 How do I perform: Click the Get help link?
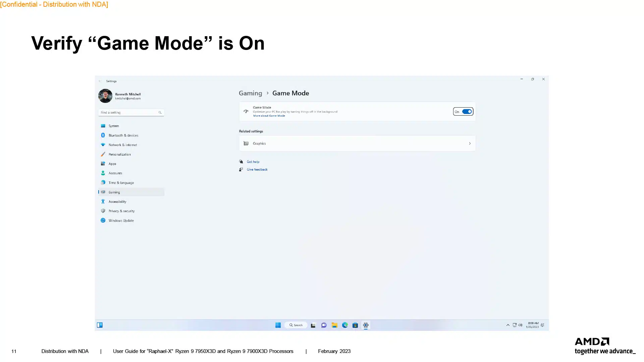click(x=253, y=162)
